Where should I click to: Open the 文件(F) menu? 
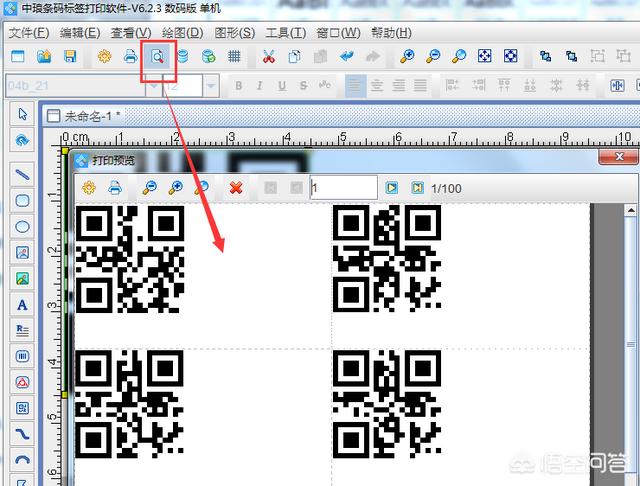(x=28, y=32)
